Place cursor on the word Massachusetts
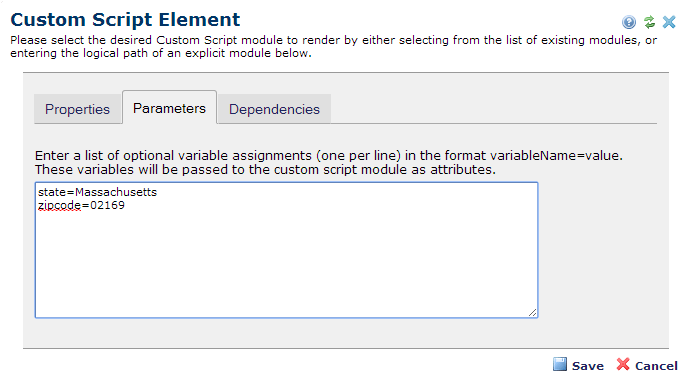The width and height of the screenshot is (695, 378). (116, 192)
